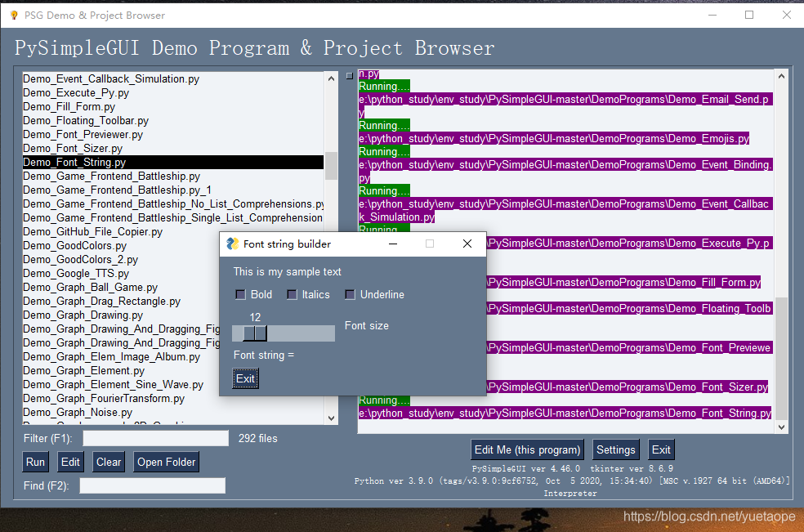Click the Font string builder Python icon
Viewport: 804px width, 532px height.
pos(233,244)
